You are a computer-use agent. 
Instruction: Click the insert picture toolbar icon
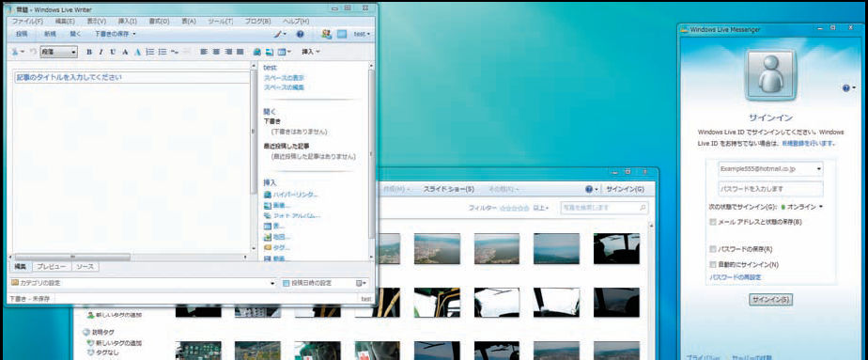coord(270,52)
